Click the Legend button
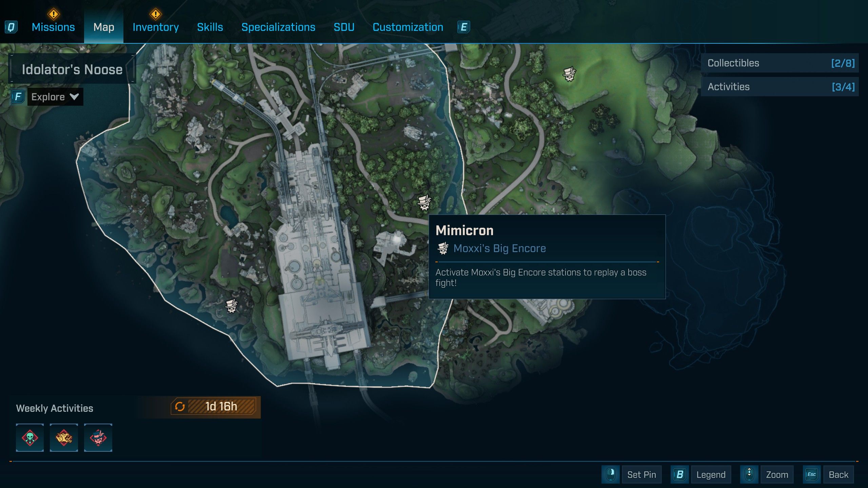This screenshot has height=488, width=868. pos(710,474)
